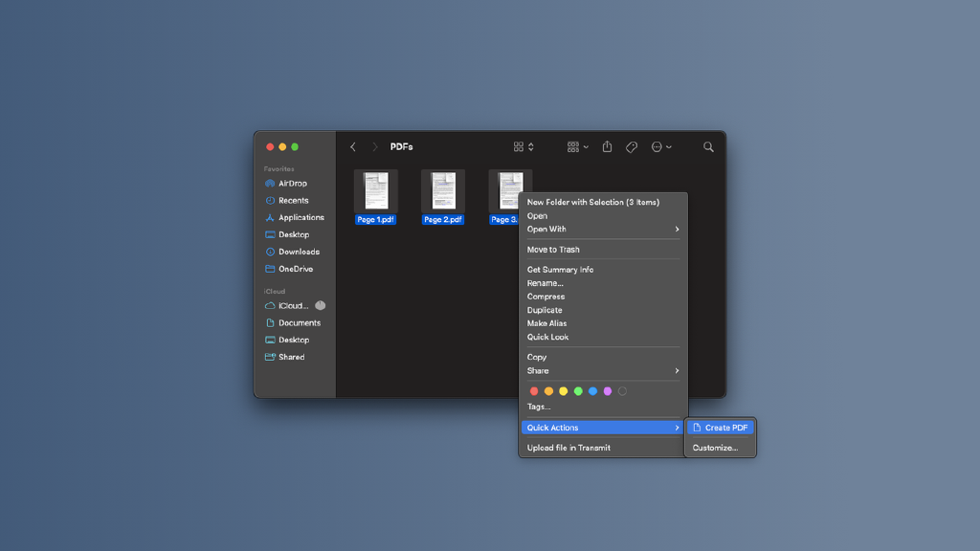Expand the More actions ellipsis menu
This screenshot has width=980, height=551.
[660, 146]
